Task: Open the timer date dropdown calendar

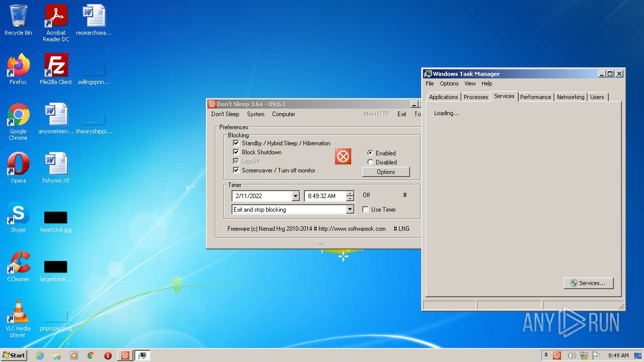Action: click(x=296, y=196)
